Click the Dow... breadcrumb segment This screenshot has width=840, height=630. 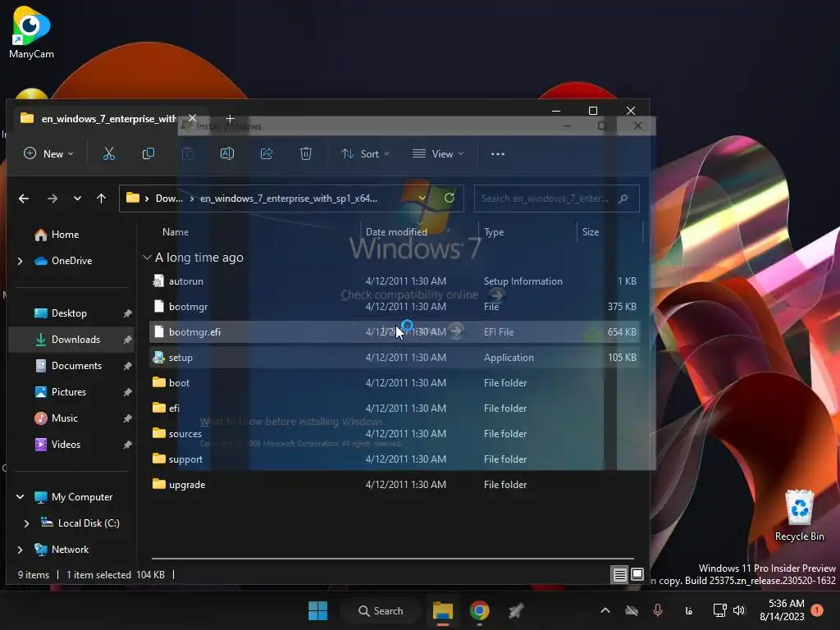[169, 199]
